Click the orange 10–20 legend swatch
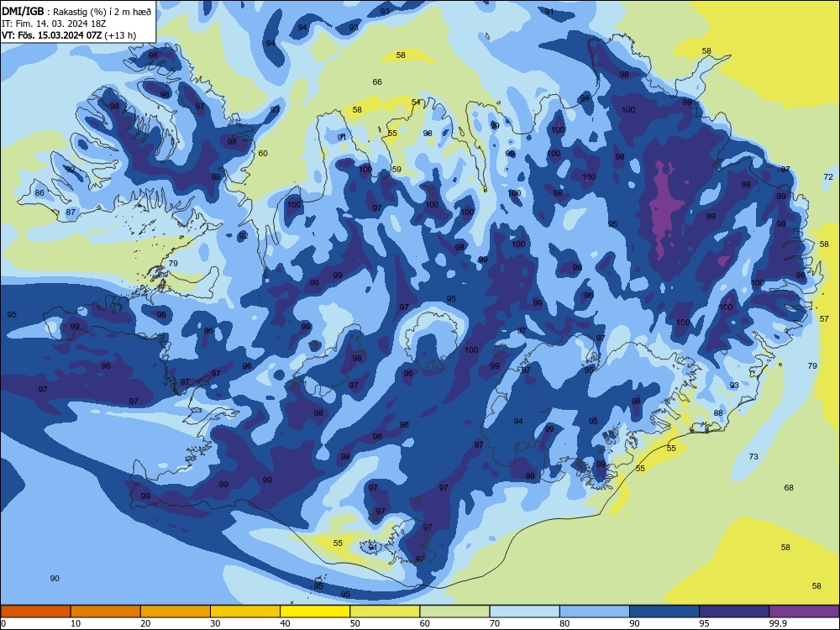This screenshot has width=840, height=630. tap(106, 612)
